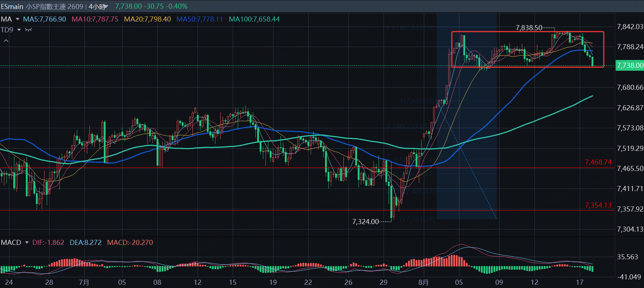Click the 8月 date axis label
Viewport: 644px width, 288px height.
423,283
